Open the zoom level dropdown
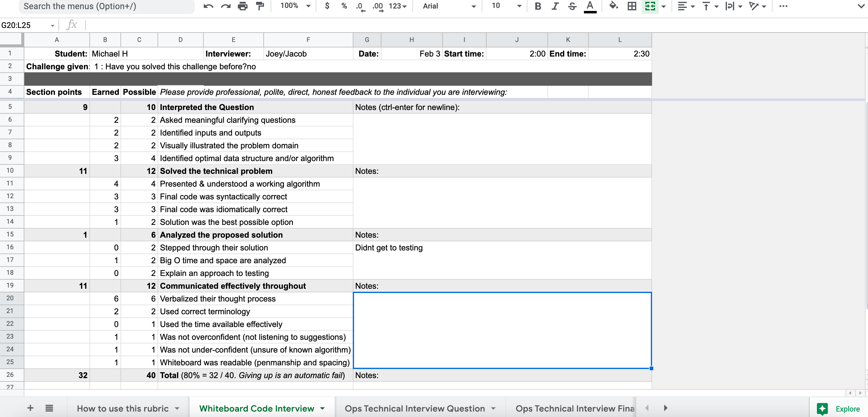This screenshot has width=868, height=417. [294, 6]
